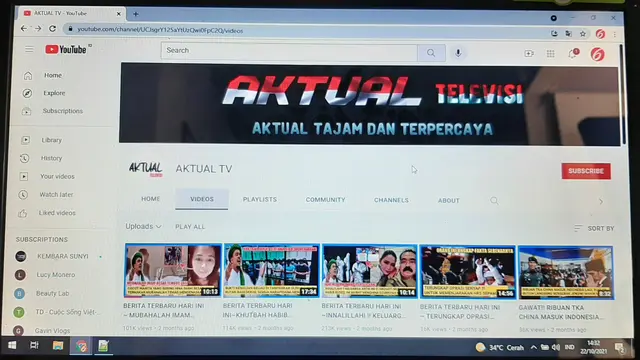The image size is (640, 360).
Task: Open a new browser tab
Action: tap(136, 14)
